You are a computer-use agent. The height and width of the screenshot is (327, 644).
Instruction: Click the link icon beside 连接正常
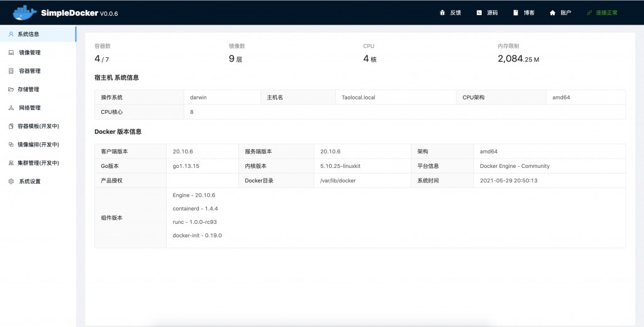click(x=589, y=13)
